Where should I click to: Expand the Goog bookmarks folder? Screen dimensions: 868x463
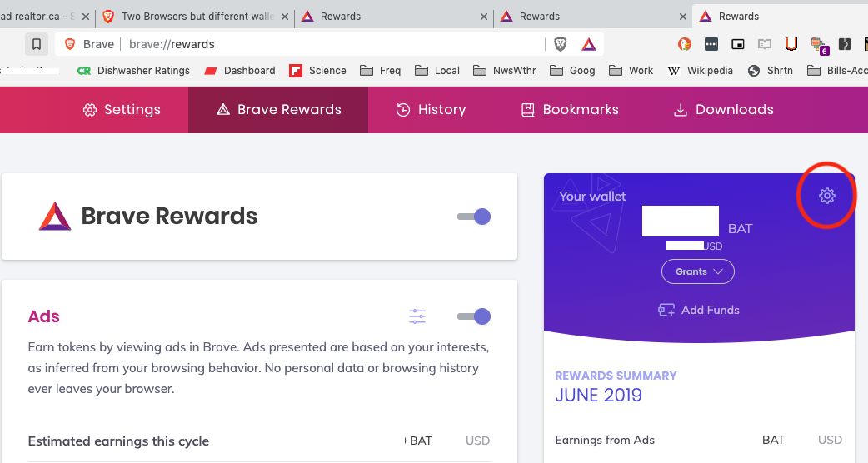[x=572, y=70]
